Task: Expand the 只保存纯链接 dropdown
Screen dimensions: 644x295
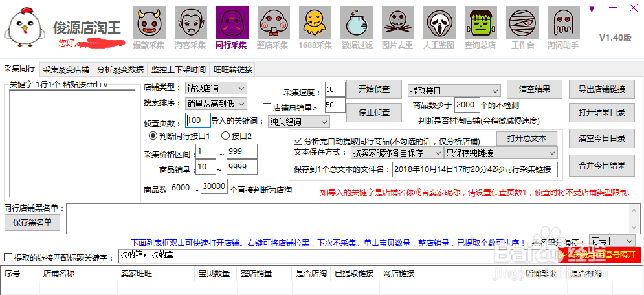Action: [x=501, y=153]
